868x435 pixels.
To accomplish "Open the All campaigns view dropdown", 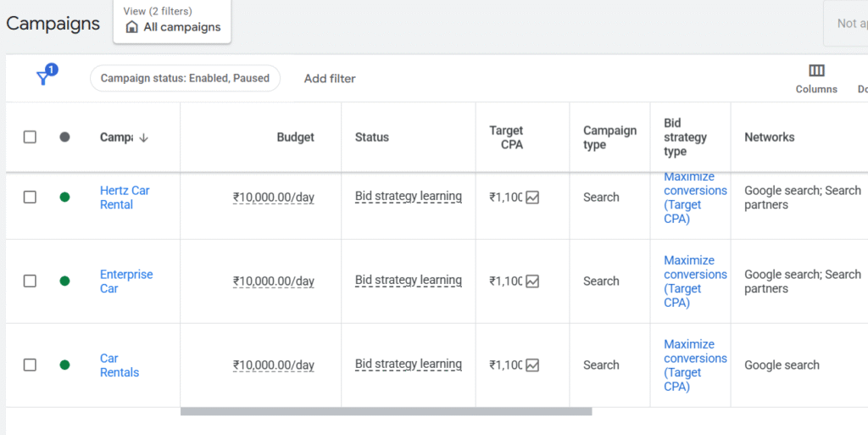I will pos(172,20).
